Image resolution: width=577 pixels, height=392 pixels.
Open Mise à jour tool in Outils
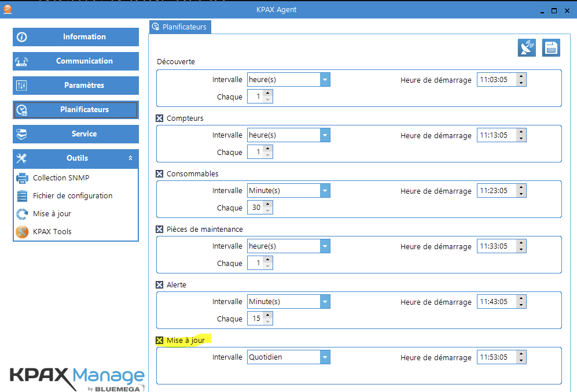[x=43, y=214]
